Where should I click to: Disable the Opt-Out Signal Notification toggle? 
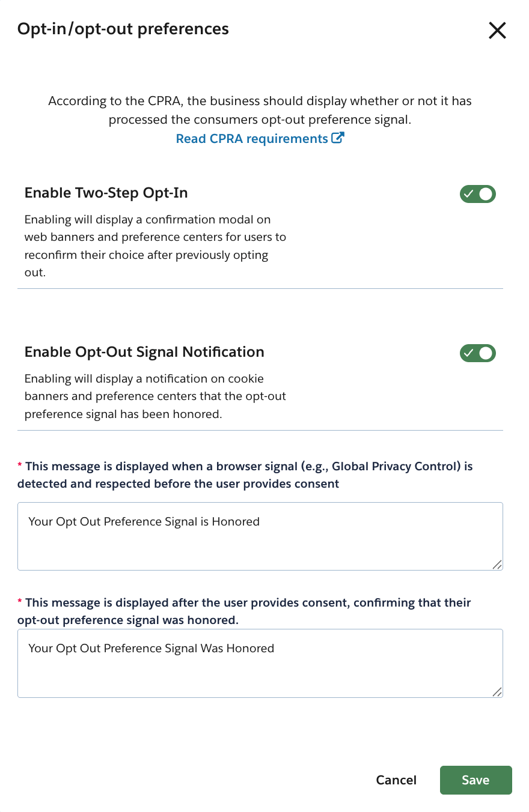478,353
